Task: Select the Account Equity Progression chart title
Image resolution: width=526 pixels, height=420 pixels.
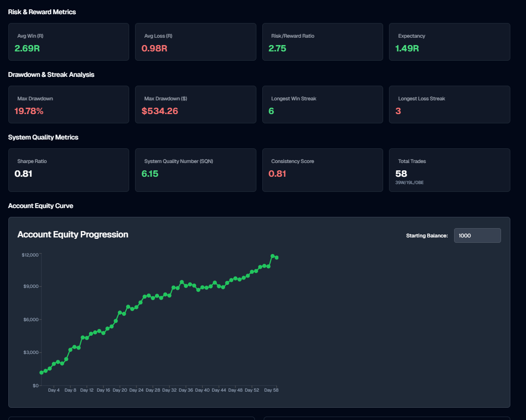Action: click(x=72, y=234)
